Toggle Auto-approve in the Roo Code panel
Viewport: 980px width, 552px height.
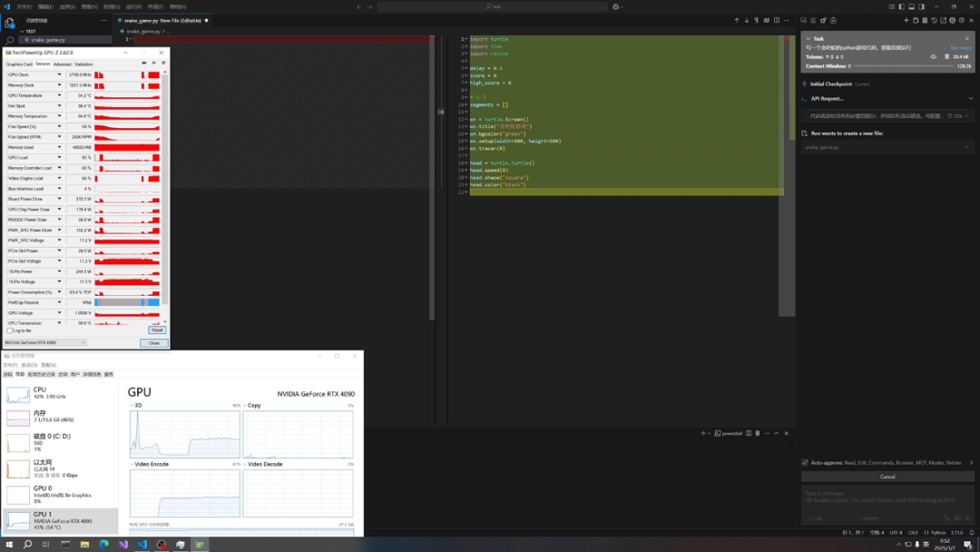click(x=805, y=462)
